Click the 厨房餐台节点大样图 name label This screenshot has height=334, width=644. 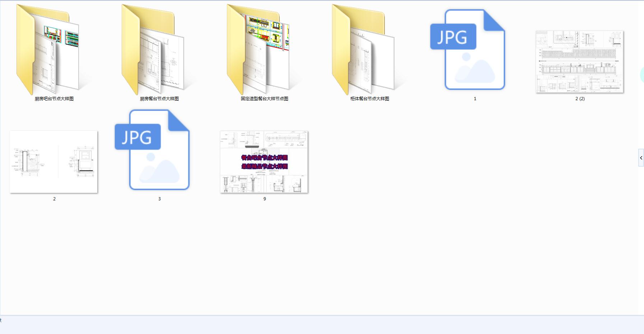point(159,99)
